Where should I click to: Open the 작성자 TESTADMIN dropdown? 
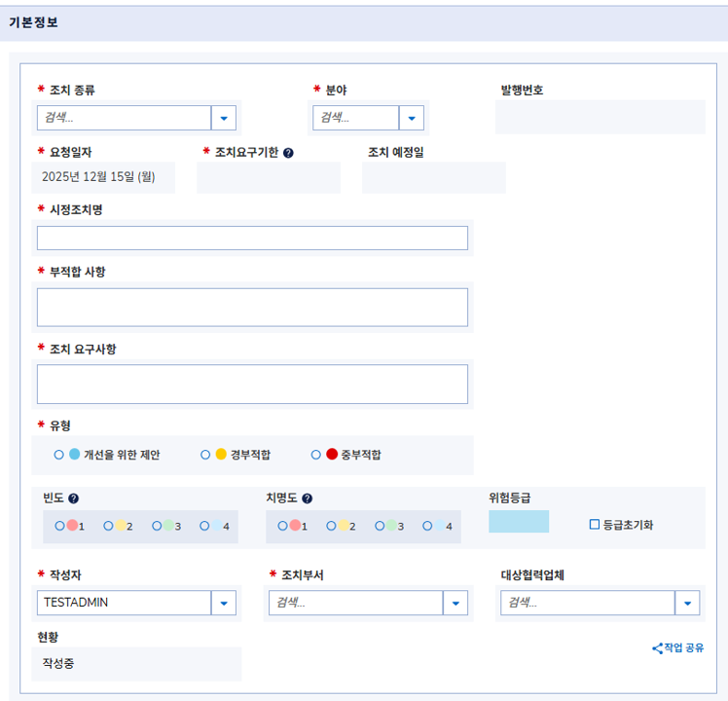[224, 603]
